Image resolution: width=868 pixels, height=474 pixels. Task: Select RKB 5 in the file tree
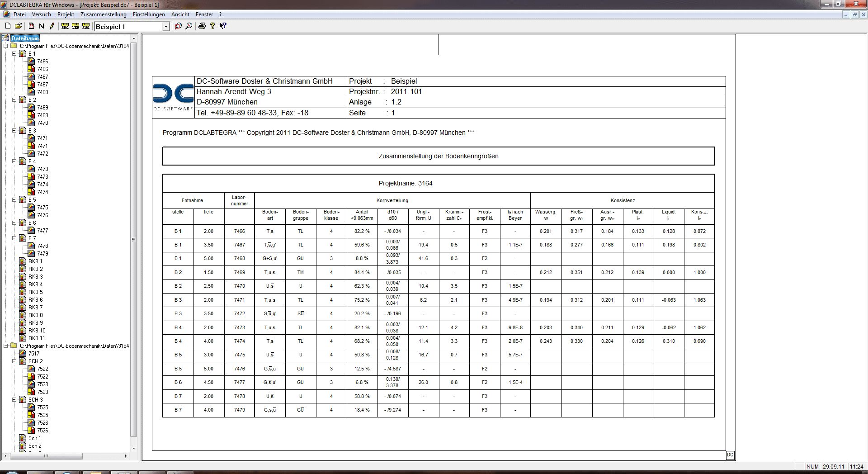tap(36, 292)
